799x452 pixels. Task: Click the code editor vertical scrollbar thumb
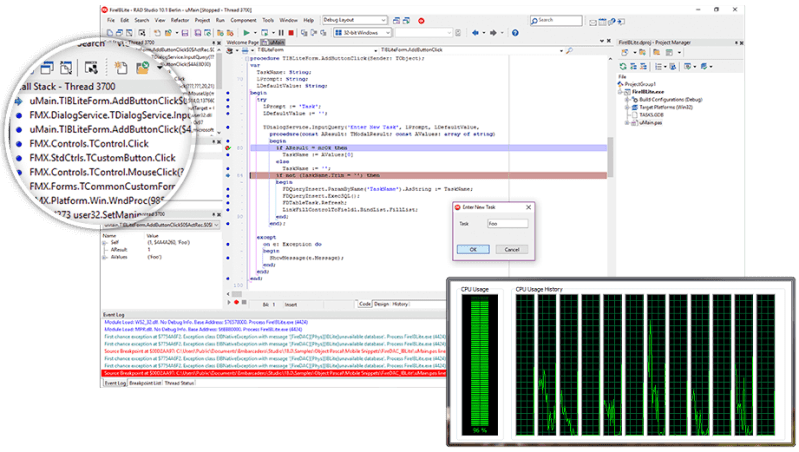click(610, 157)
